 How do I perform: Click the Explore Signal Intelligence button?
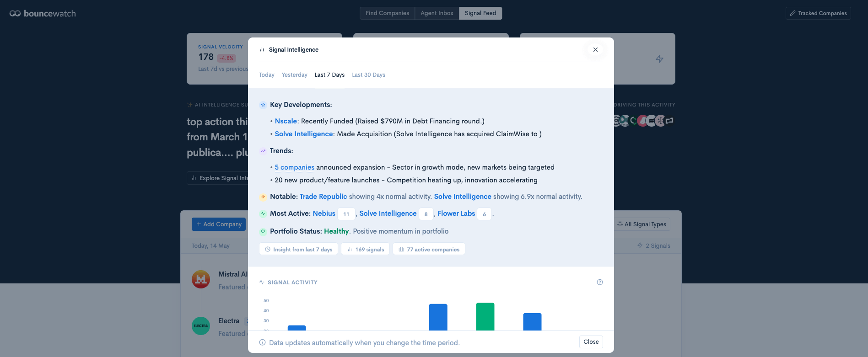[218, 178]
